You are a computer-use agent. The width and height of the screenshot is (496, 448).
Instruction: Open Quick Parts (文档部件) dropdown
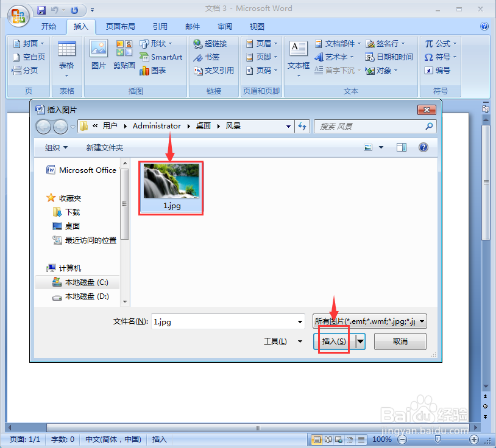[x=338, y=43]
